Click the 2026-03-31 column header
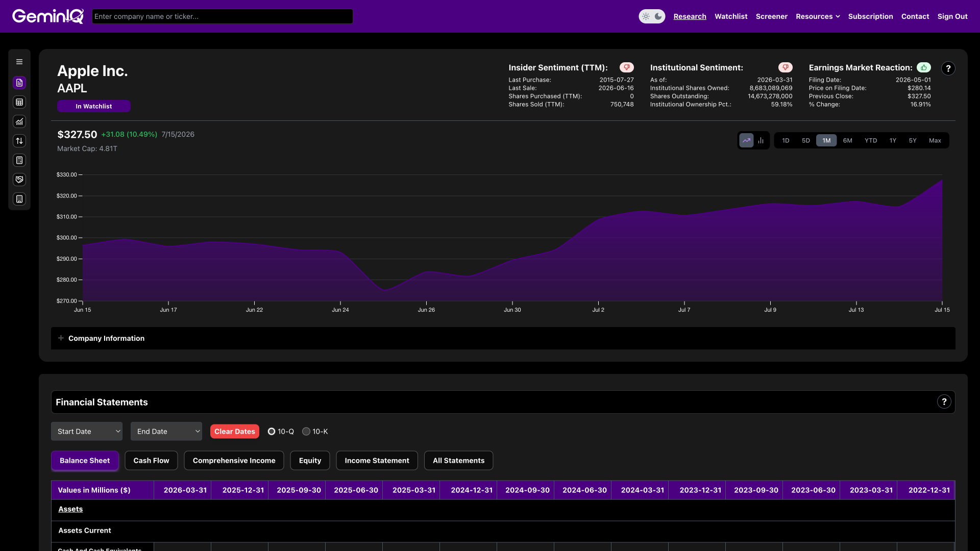 183,490
